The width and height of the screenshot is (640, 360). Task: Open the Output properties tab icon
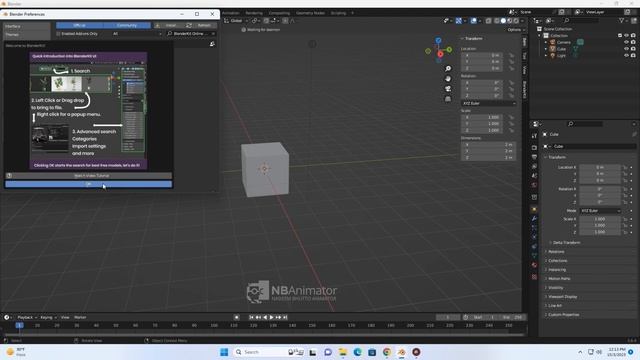534,157
